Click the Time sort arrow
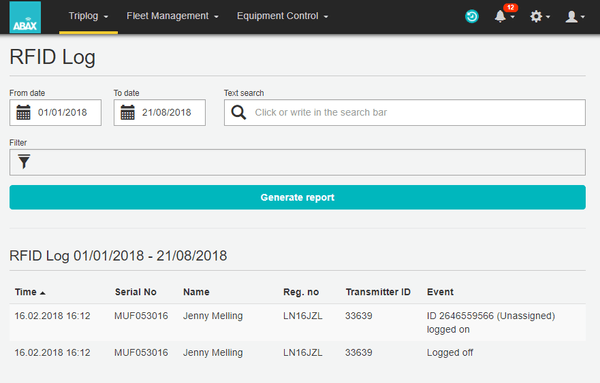The image size is (600, 383). [x=42, y=293]
